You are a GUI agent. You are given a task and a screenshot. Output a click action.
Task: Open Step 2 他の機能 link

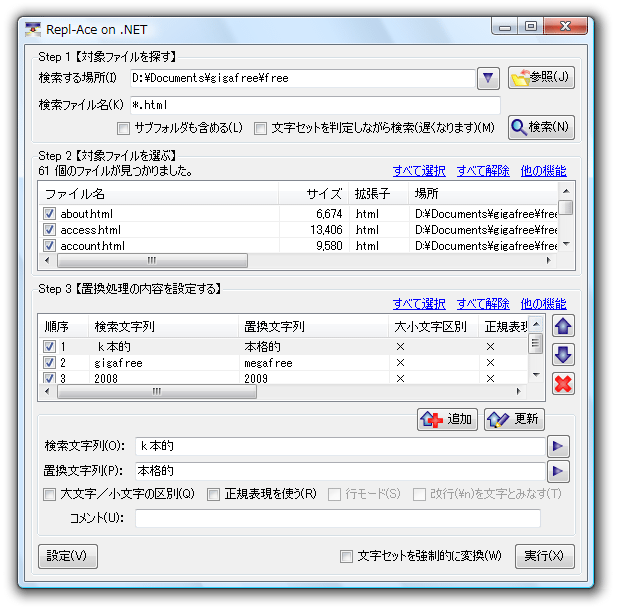pos(543,171)
